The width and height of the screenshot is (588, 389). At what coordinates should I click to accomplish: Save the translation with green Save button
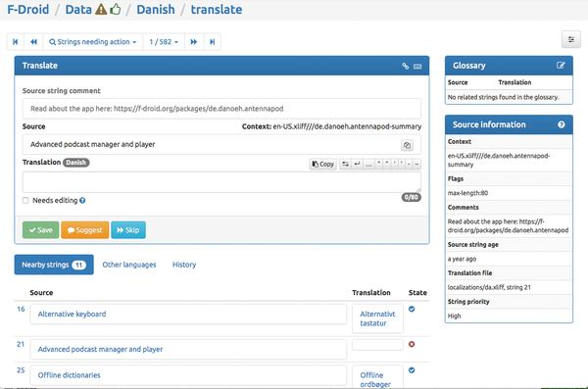pyautogui.click(x=40, y=230)
